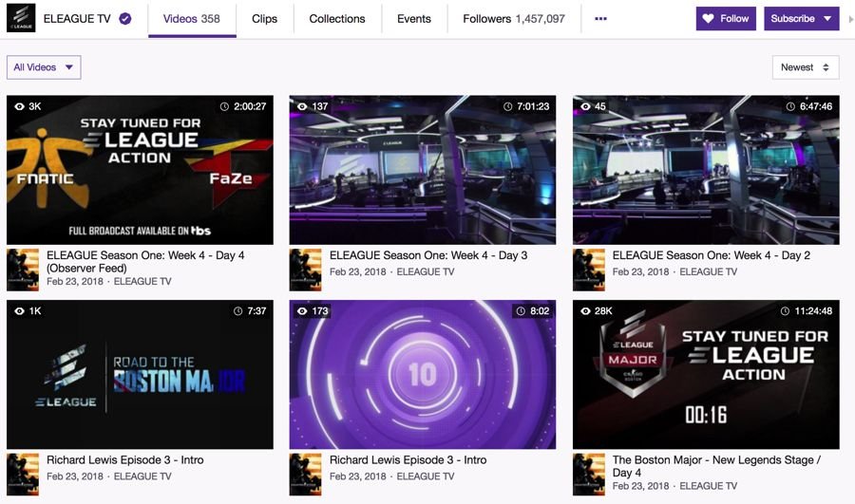Open The Boston Major - New Legends Stage title
The image size is (855, 504).
tap(716, 466)
